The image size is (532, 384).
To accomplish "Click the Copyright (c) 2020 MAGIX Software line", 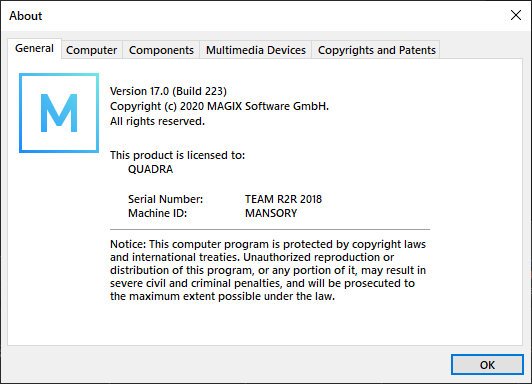I will [x=219, y=106].
